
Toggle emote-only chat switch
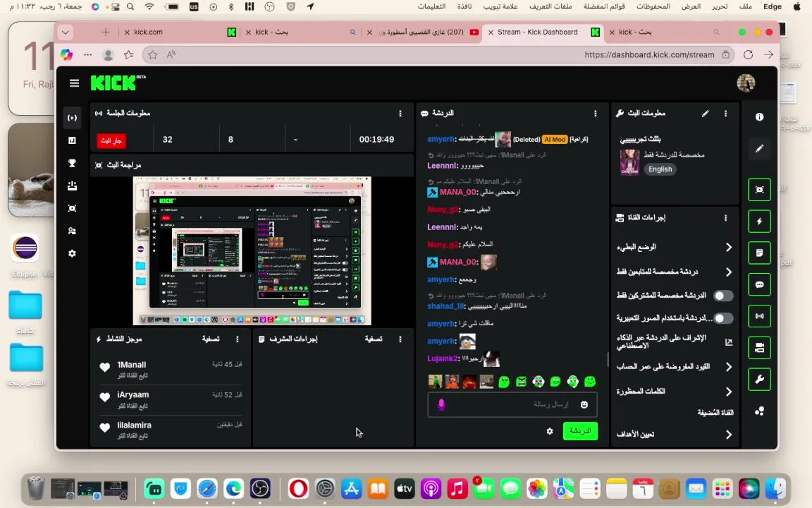723,317
